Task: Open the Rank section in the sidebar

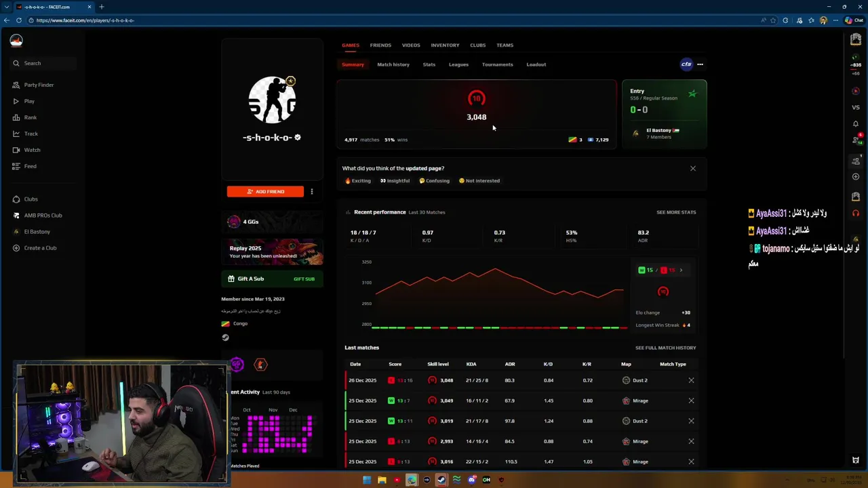Action: (24, 117)
